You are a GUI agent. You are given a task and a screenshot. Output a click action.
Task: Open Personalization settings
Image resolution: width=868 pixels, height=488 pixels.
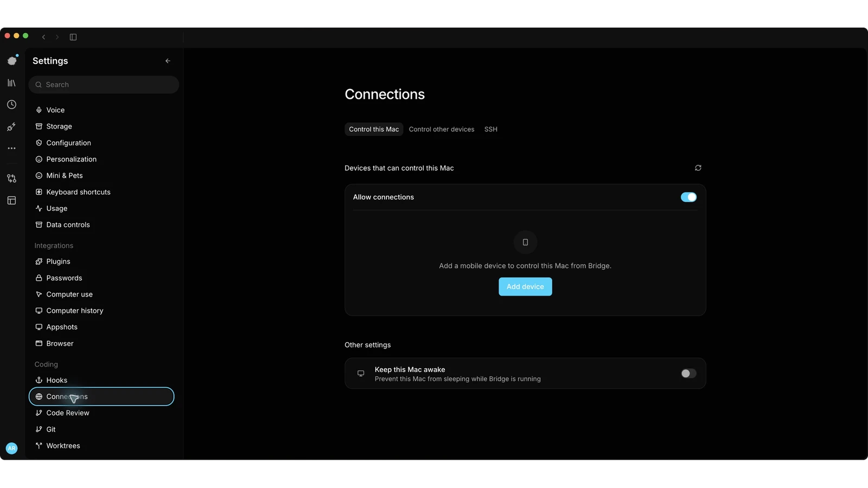(x=101, y=159)
